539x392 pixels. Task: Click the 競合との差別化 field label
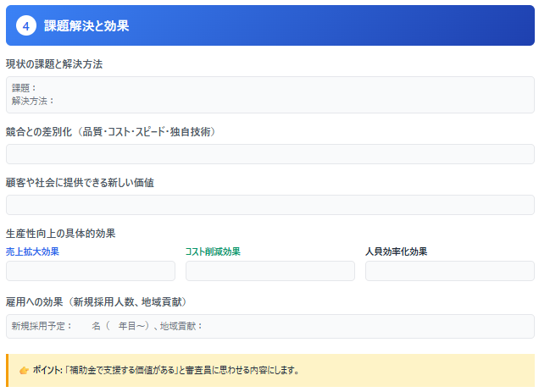[x=112, y=132]
